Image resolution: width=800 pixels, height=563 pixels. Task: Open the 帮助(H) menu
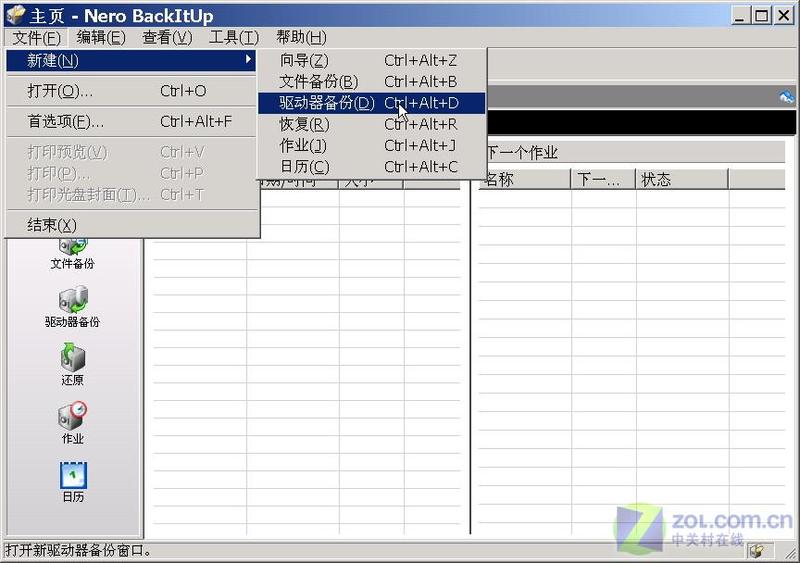tap(301, 37)
